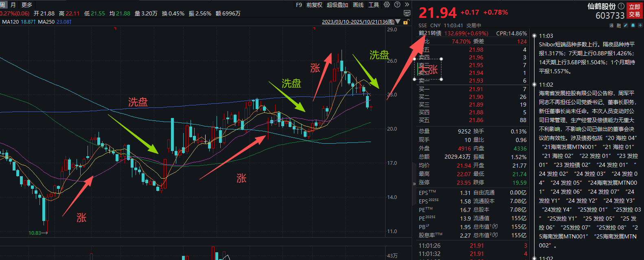Click the 委比 74.70% value
The width and height of the screenshot is (644, 260).
[x=461, y=42]
